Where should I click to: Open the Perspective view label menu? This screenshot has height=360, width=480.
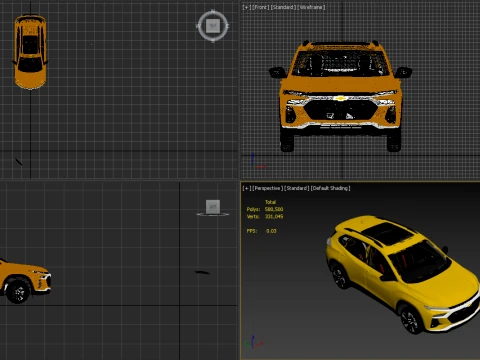267,188
